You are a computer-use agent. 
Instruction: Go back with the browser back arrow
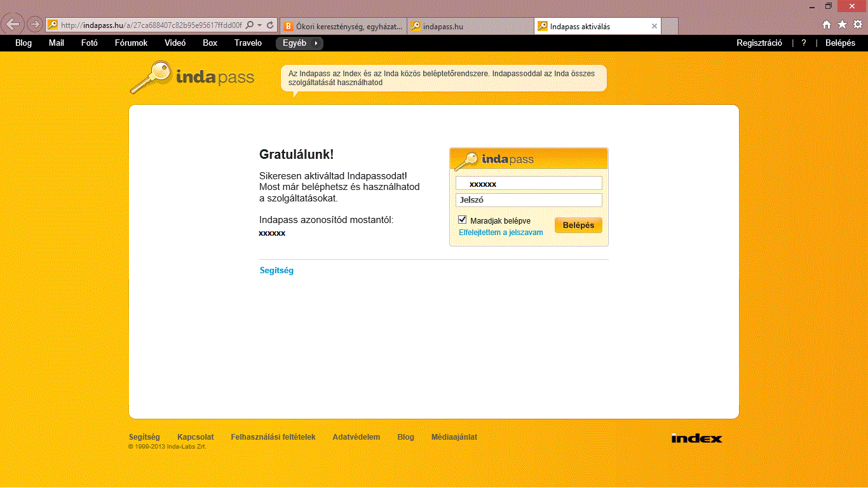click(x=13, y=25)
